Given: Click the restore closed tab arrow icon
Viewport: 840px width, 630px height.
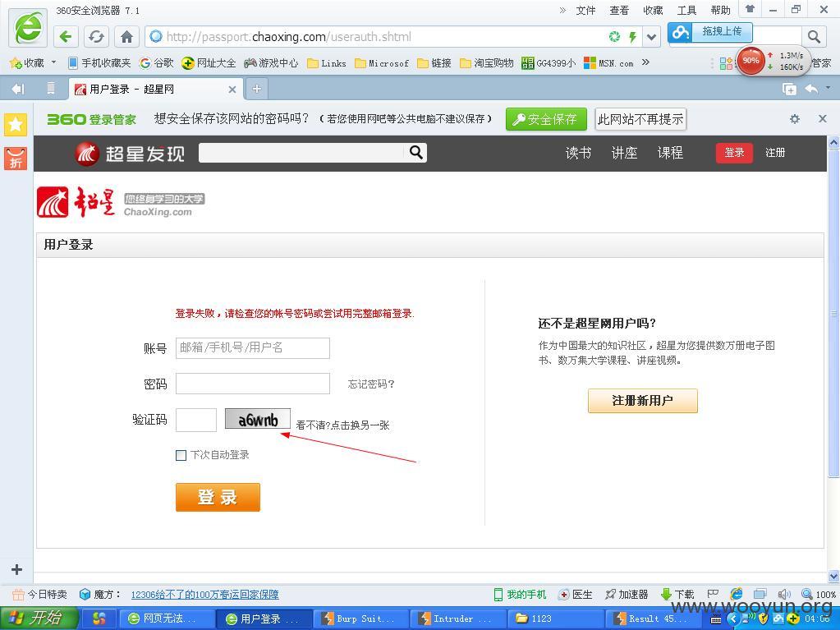Looking at the screenshot, I should tap(811, 89).
